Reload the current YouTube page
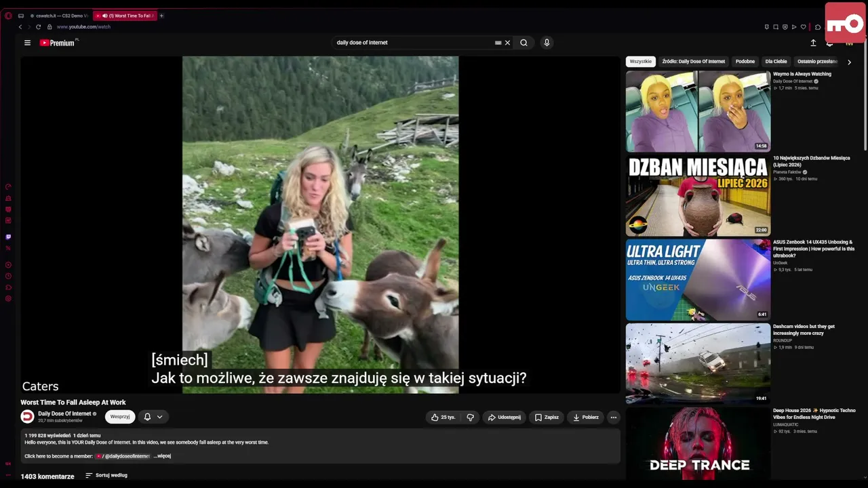Screen dimensions: 868x488 39,27
